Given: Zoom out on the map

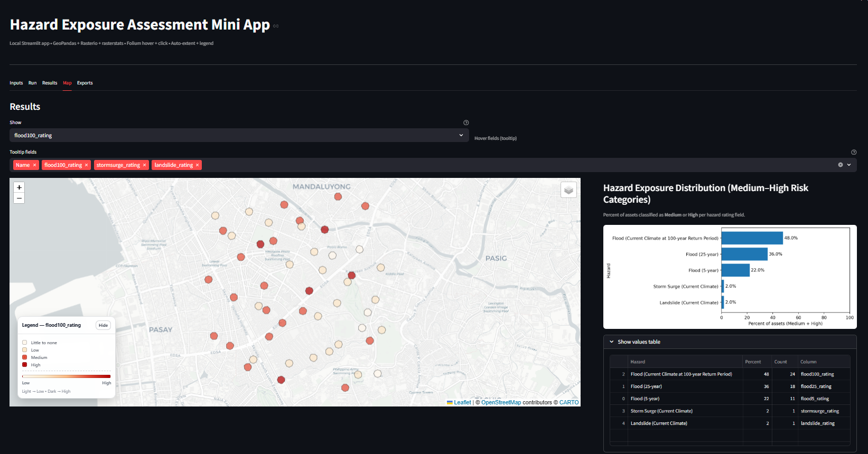Looking at the screenshot, I should (19, 198).
